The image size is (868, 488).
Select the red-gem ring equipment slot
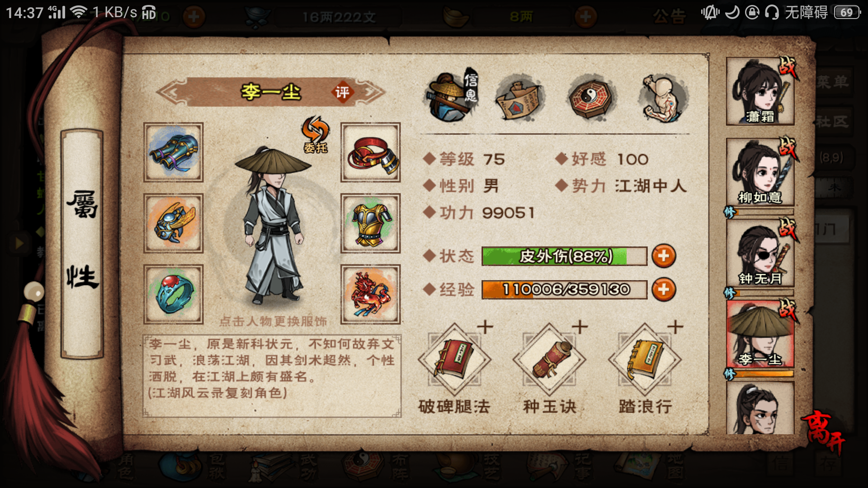coord(174,294)
